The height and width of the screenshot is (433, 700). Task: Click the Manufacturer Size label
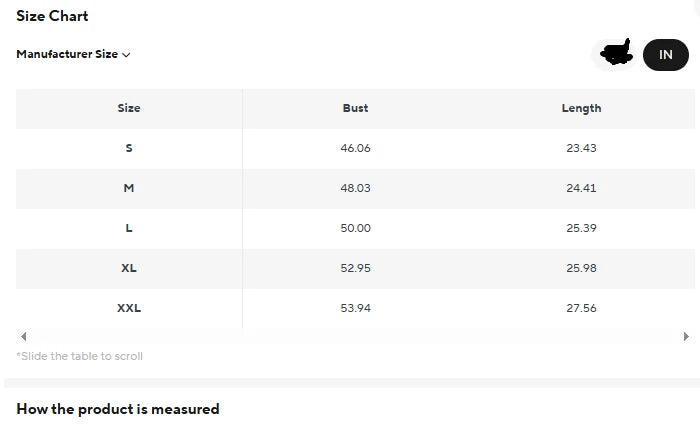tap(66, 54)
